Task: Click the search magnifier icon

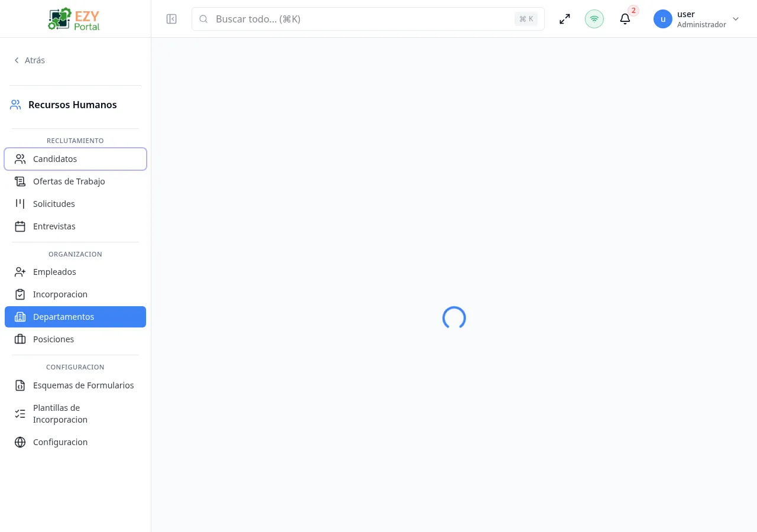Action: [x=203, y=19]
